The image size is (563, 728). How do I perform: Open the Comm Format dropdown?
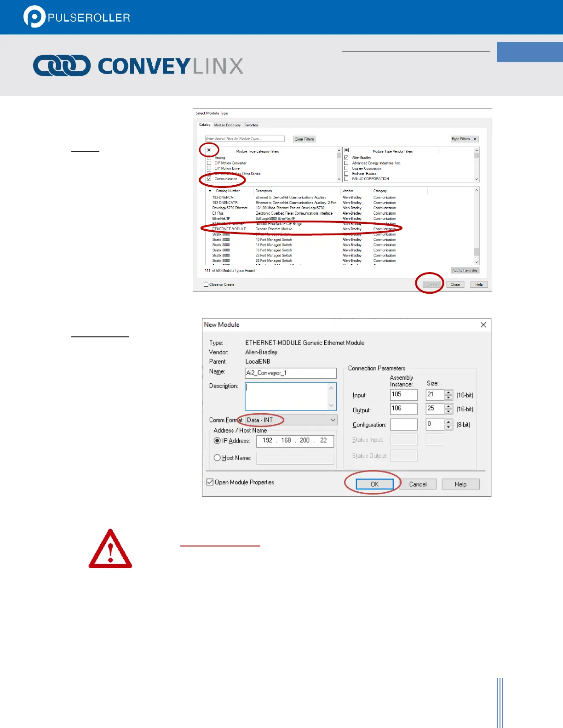333,420
